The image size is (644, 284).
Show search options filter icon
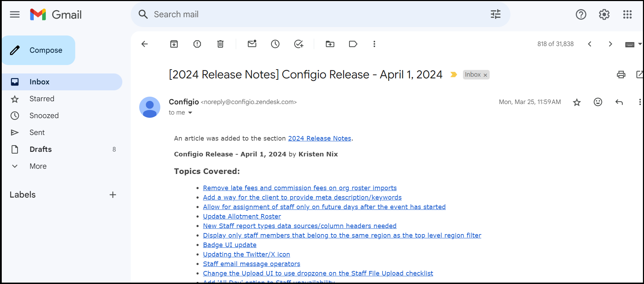pyautogui.click(x=496, y=14)
